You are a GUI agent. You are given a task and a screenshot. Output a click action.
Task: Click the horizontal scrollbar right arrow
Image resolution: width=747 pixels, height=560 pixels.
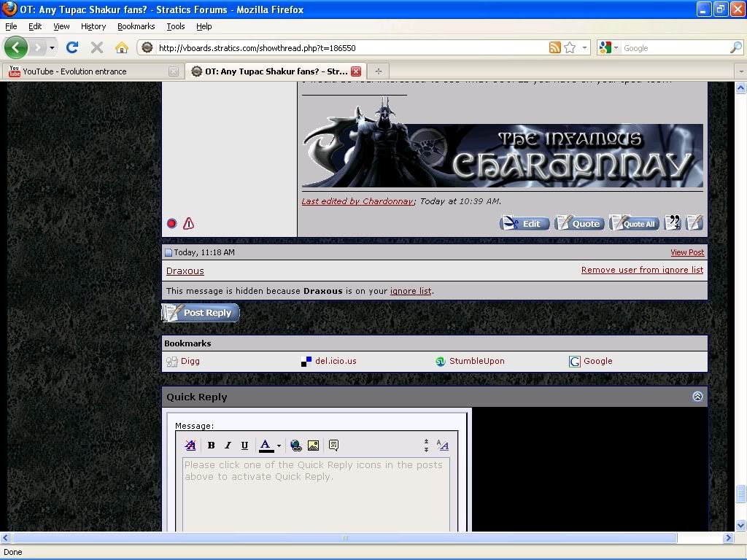728,537
